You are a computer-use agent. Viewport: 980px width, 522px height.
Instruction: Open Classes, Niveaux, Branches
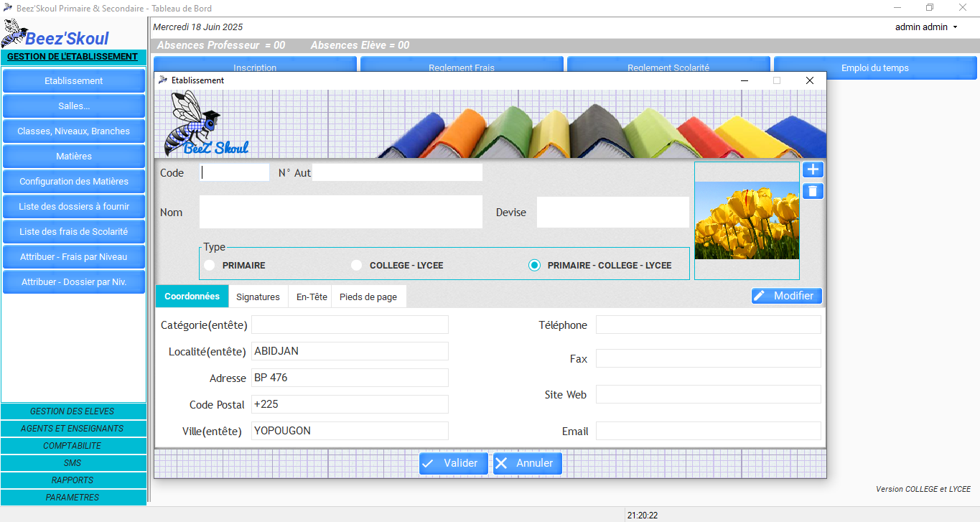[x=73, y=131]
